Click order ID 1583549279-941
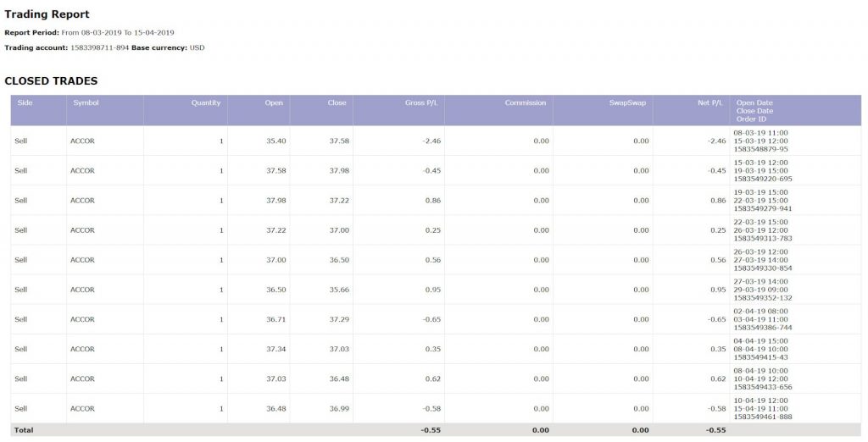 point(763,209)
